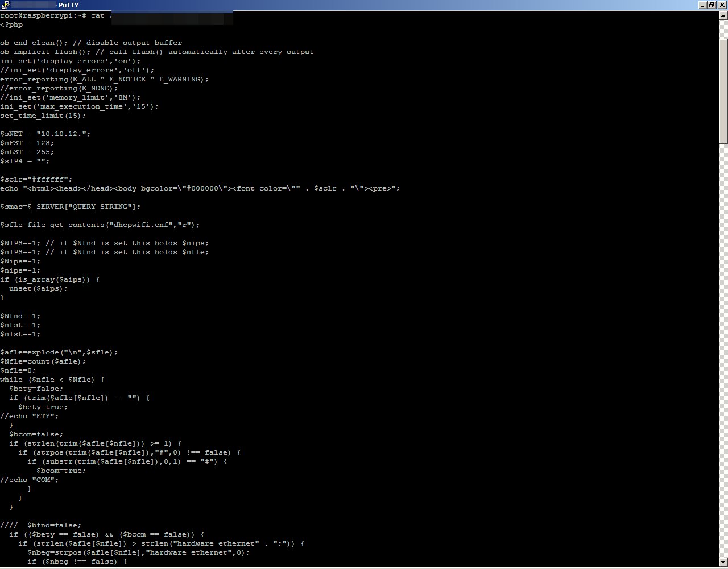
Task: Click the unset($aips) line
Action: click(x=39, y=288)
